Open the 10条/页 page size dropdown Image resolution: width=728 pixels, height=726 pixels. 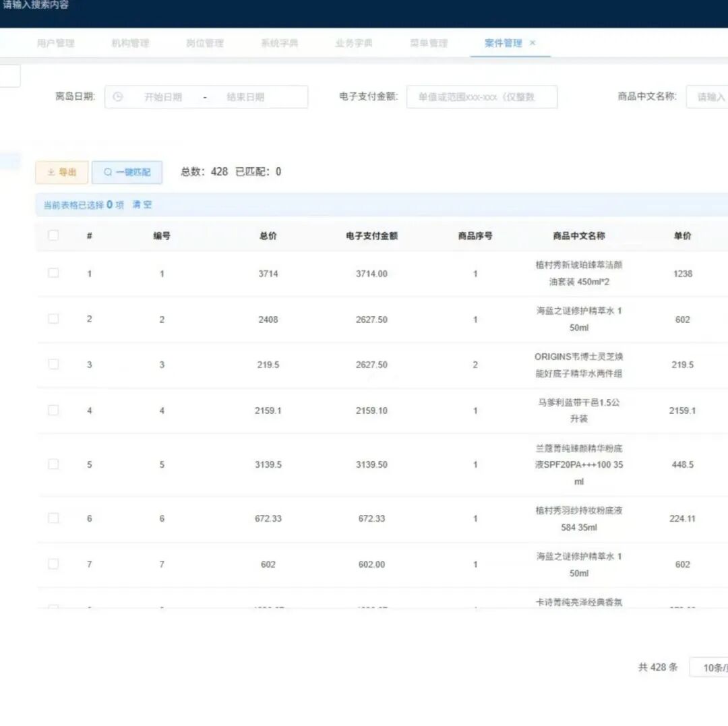711,667
